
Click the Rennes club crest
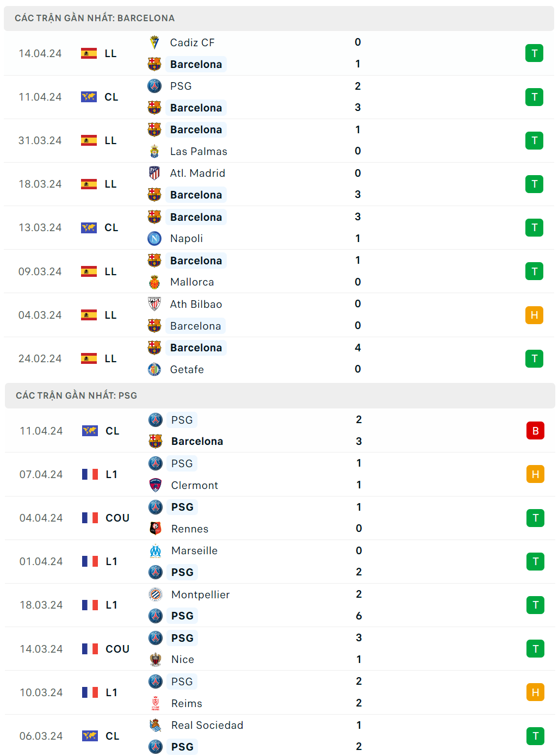[156, 529]
